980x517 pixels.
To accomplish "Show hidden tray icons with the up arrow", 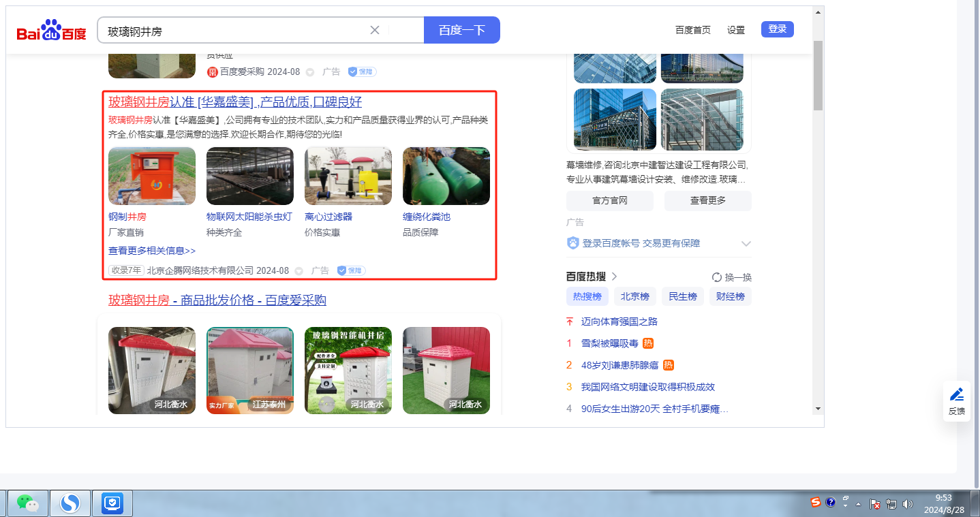I will [858, 505].
